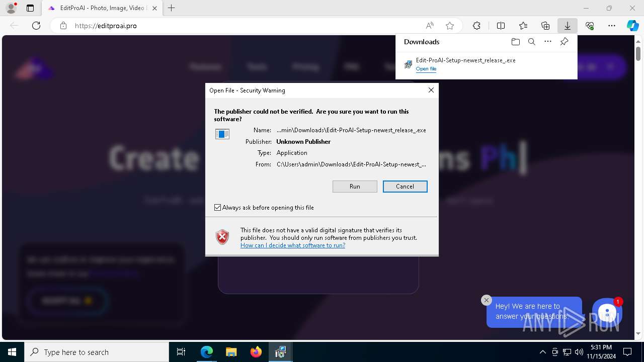Viewport: 644px width, 362px height.
Task: Close the Open File Security Warning dialog
Action: click(x=431, y=90)
